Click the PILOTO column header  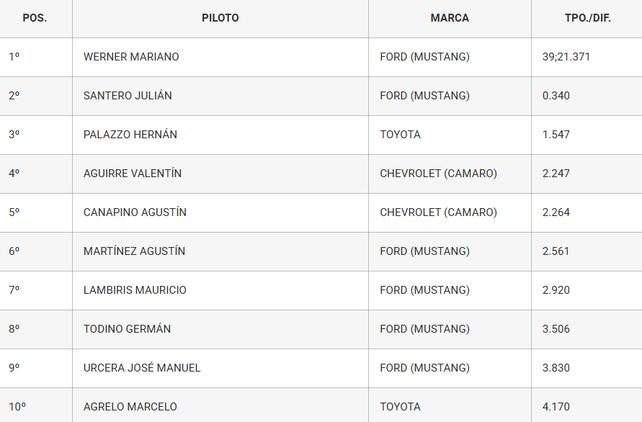click(220, 18)
